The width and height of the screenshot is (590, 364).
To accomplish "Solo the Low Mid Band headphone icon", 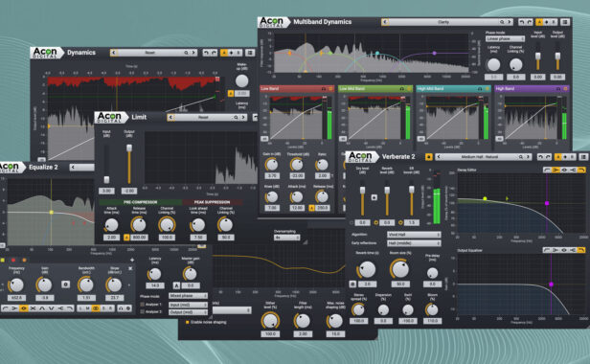I will coord(401,89).
